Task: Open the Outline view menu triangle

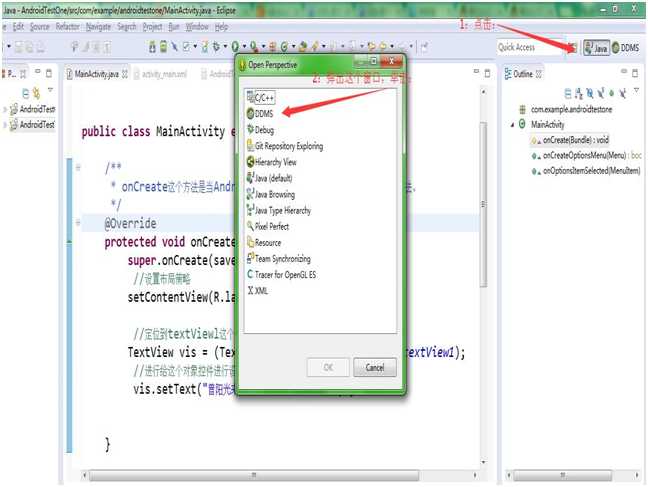Action: click(636, 90)
